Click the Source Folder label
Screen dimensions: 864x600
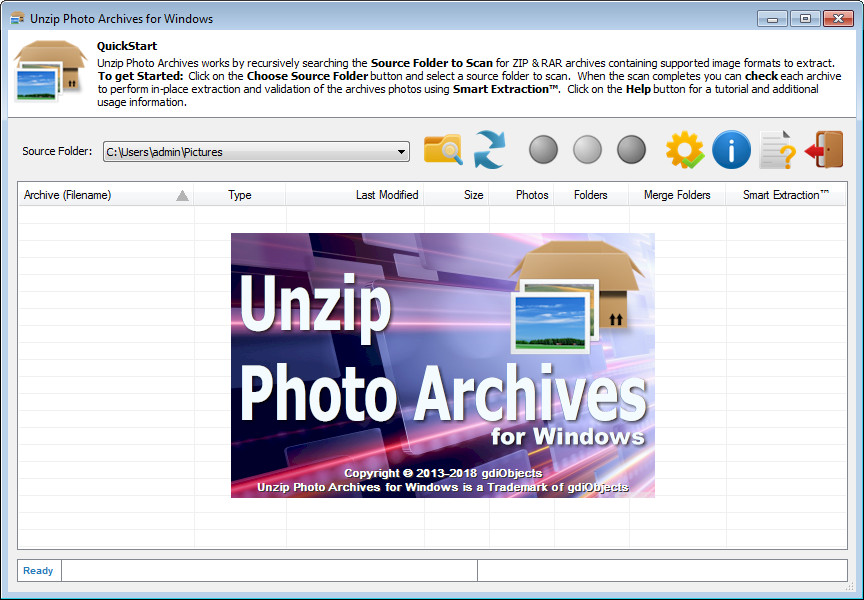[x=57, y=151]
